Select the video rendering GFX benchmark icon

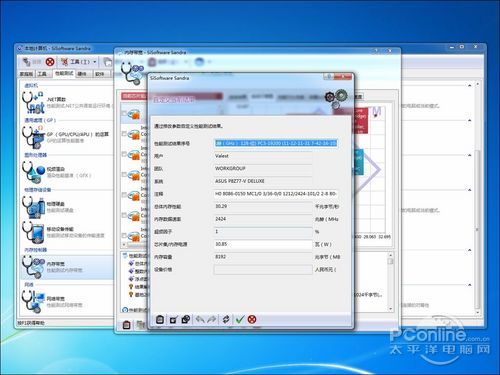click(33, 172)
